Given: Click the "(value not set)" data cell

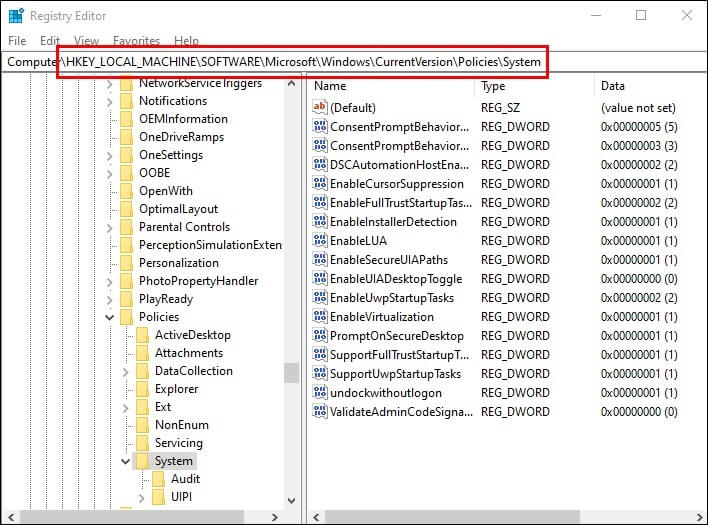Looking at the screenshot, I should point(638,107).
